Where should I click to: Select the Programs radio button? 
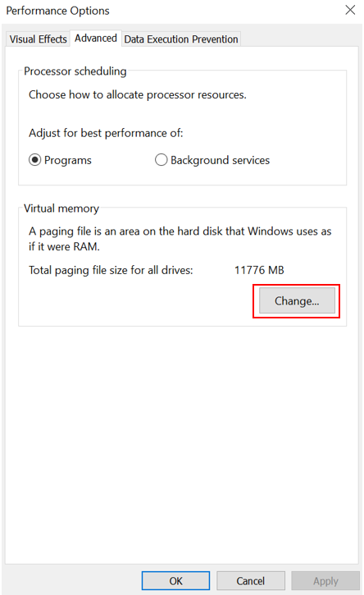point(34,160)
